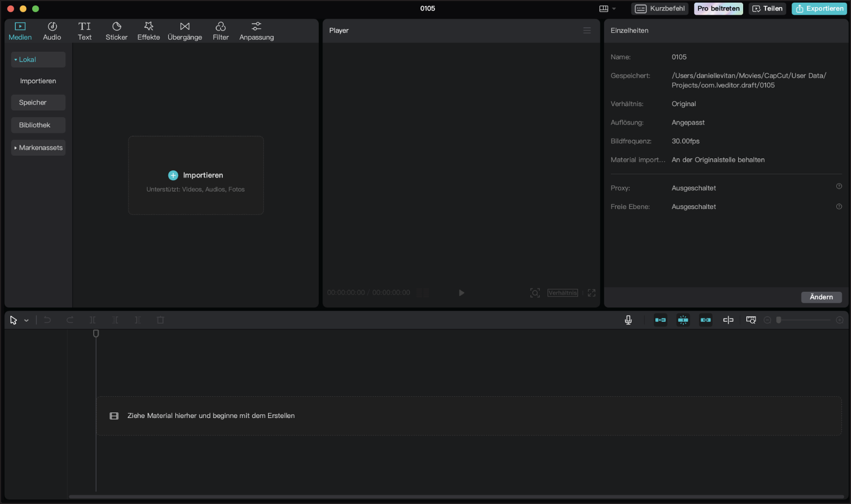Click the 30.00fps frame rate value
This screenshot has height=504, width=851.
[x=685, y=141]
